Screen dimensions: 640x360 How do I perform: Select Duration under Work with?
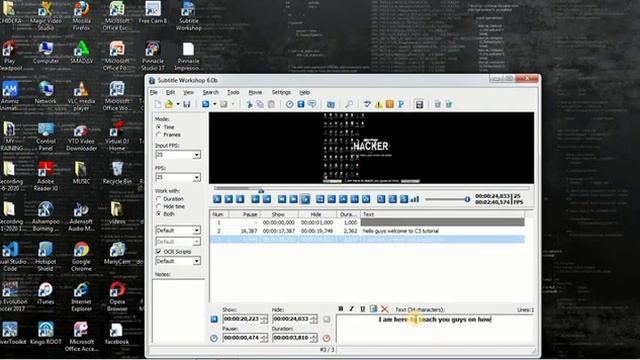[159, 199]
